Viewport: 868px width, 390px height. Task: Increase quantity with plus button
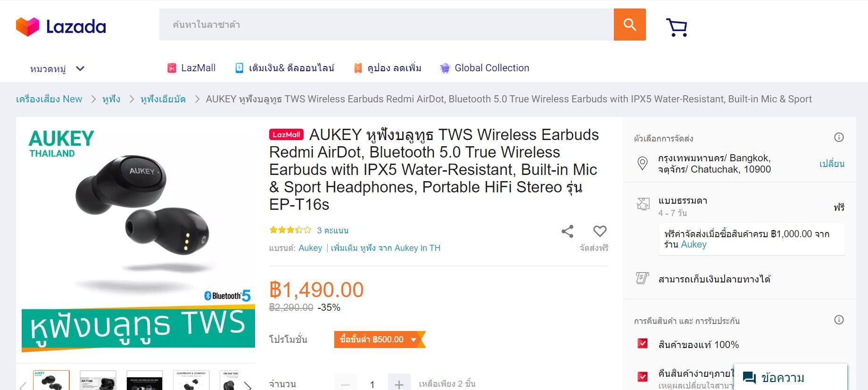[x=399, y=383]
